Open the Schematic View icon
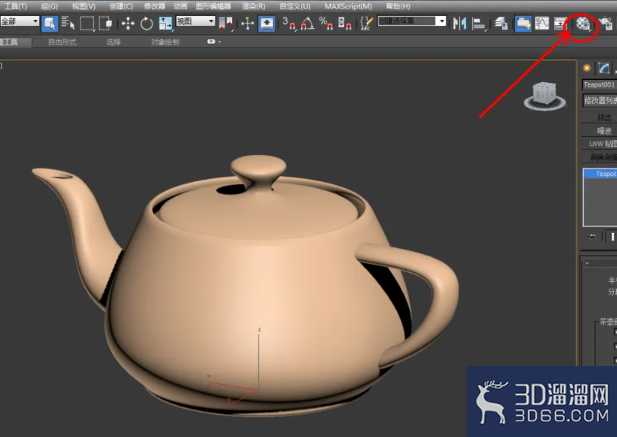 560,24
